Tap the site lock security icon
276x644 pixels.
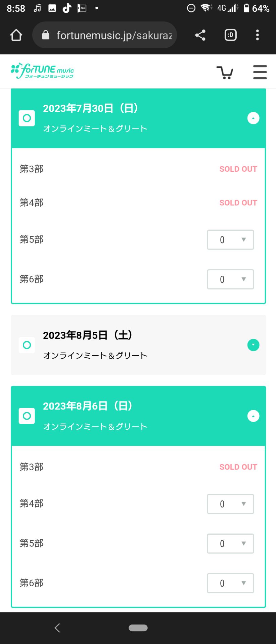(x=46, y=35)
